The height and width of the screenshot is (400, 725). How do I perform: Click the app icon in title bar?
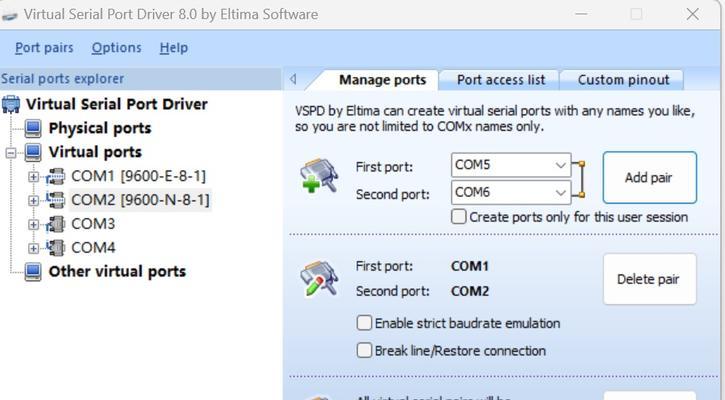(9, 15)
